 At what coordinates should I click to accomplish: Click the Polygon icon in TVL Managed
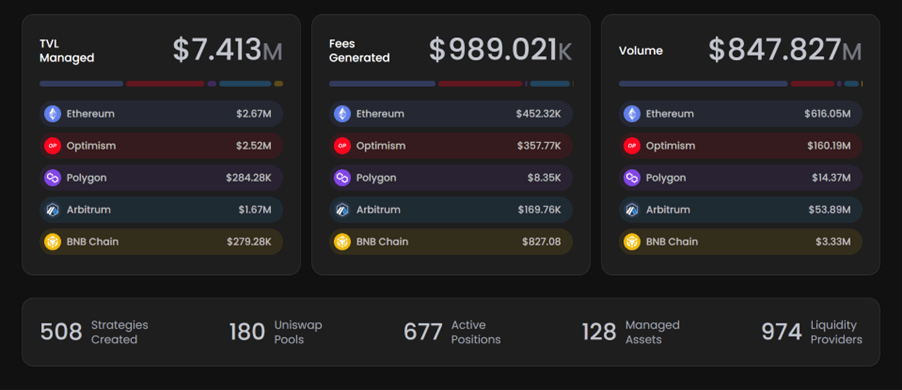(x=53, y=178)
